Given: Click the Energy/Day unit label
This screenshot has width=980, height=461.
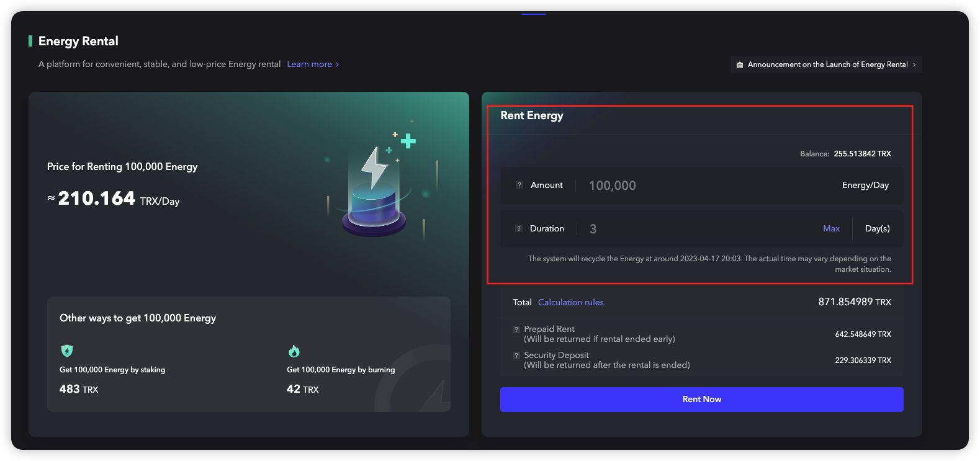Looking at the screenshot, I should [865, 186].
